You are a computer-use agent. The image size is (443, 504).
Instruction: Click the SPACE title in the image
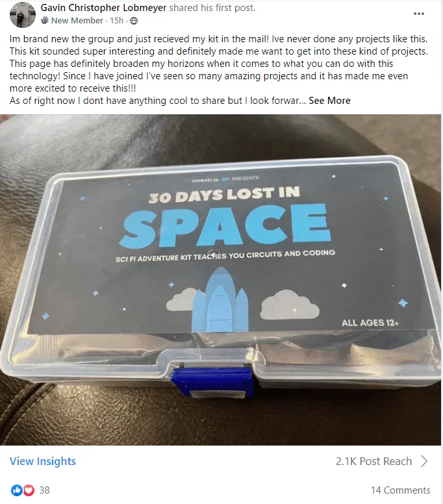pyautogui.click(x=225, y=225)
